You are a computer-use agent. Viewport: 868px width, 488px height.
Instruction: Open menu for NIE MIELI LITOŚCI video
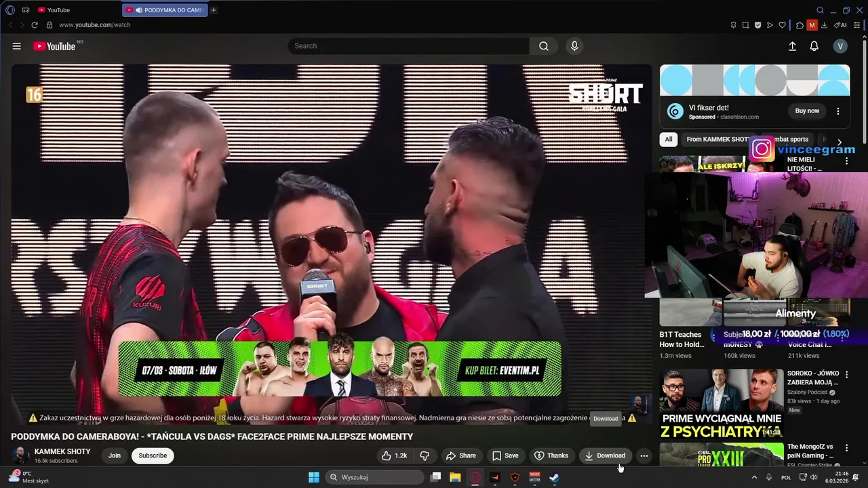[x=846, y=161]
